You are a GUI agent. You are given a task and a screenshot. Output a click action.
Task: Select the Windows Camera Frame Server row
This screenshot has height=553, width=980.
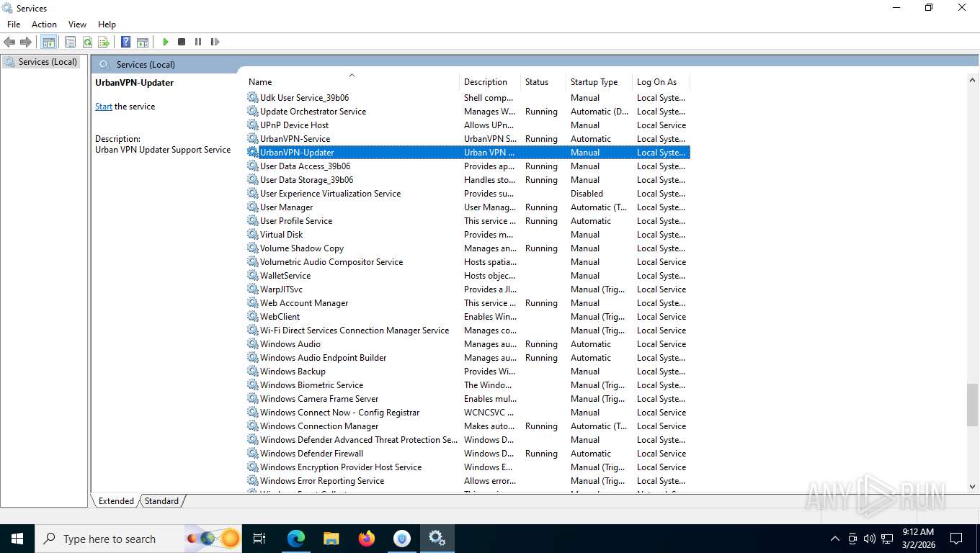468,399
